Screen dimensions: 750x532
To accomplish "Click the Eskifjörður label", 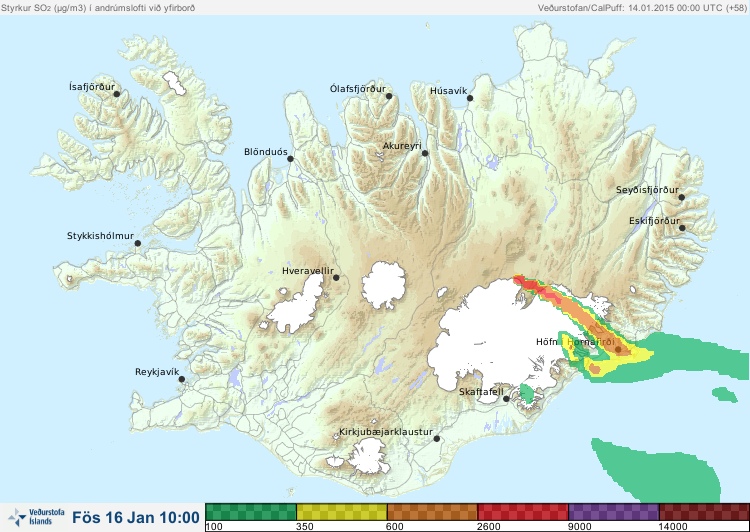I will [654, 221].
